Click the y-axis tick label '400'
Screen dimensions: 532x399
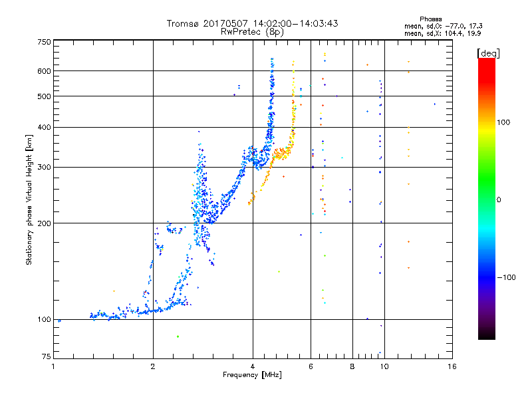coord(44,127)
